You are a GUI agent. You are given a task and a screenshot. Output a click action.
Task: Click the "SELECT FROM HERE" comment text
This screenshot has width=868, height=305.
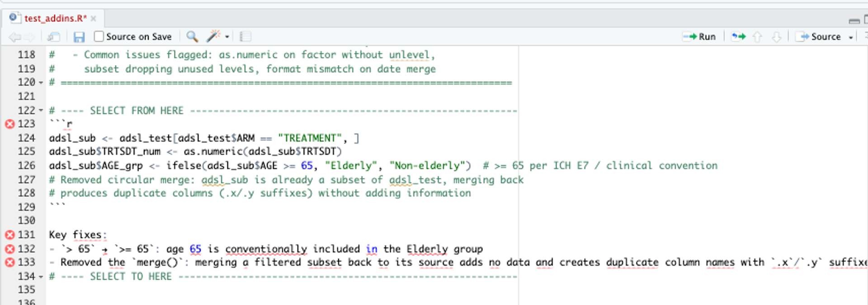pos(137,111)
